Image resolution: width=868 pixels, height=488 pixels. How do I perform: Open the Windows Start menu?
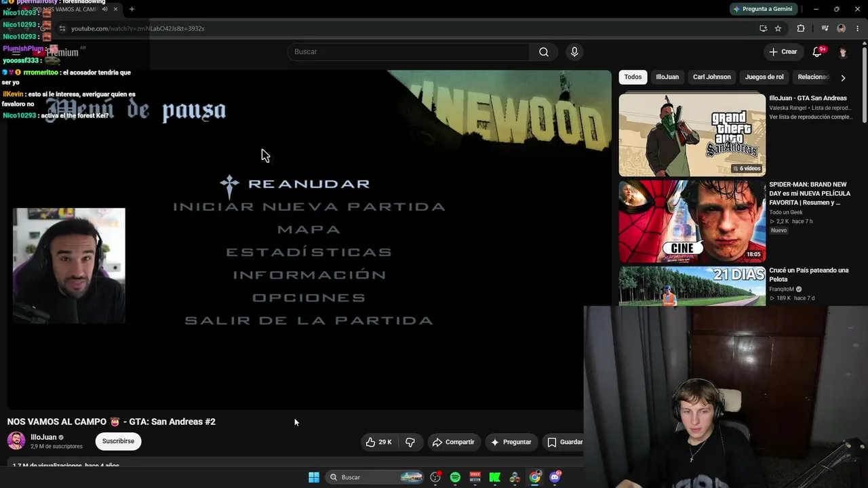point(314,477)
